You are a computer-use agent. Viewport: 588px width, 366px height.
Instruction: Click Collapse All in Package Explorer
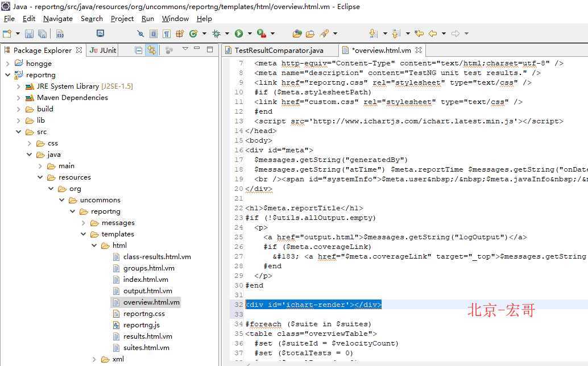[x=138, y=50]
